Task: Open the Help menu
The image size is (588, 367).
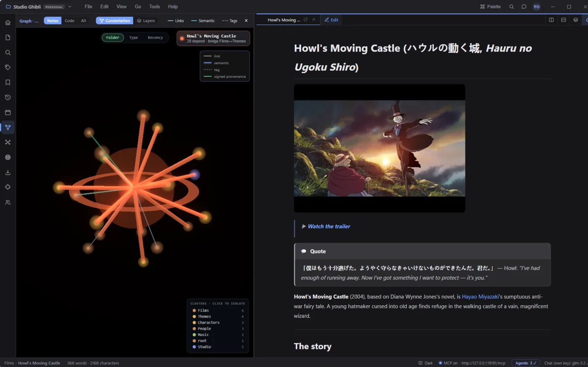Action: point(173,7)
